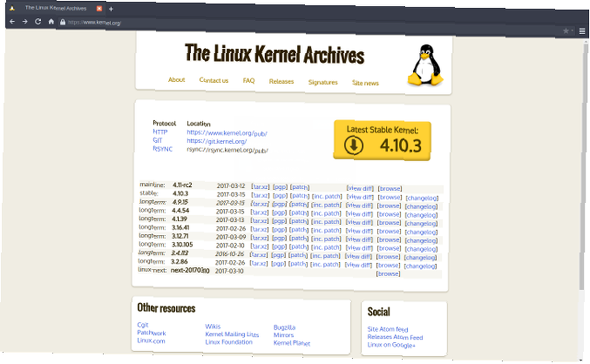Image resolution: width=590 pixels, height=364 pixels.
Task: Open pgp signature for longterm 3.12.71
Action: coord(279,238)
